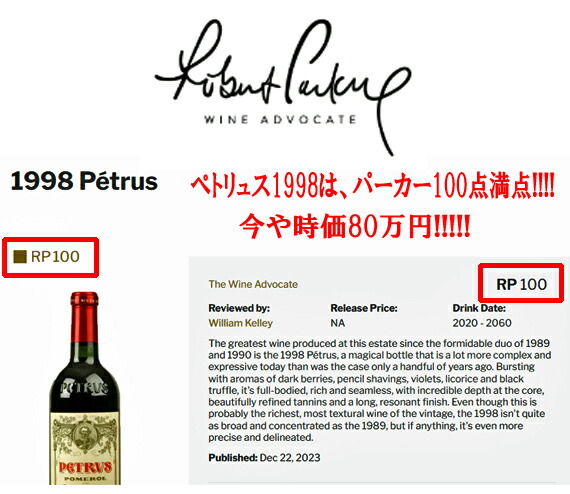Click the RP 100 score in review box
The height and width of the screenshot is (494, 570).
tap(521, 283)
